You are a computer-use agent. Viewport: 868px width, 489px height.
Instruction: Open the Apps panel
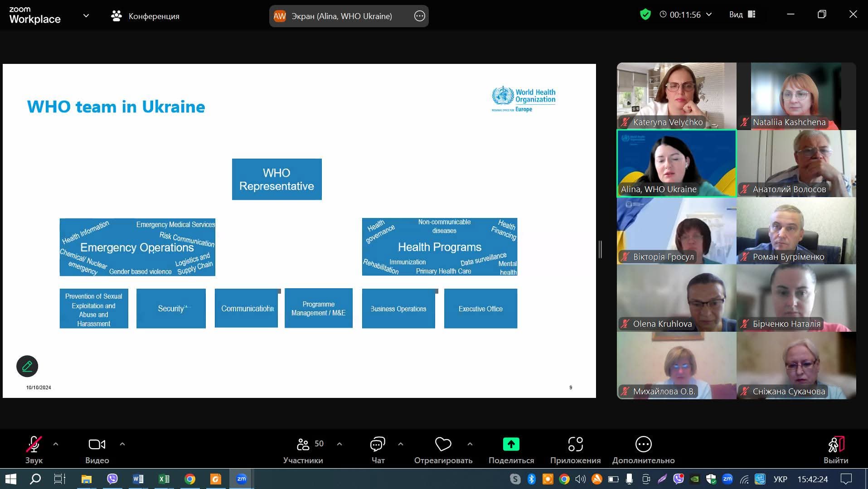click(575, 445)
